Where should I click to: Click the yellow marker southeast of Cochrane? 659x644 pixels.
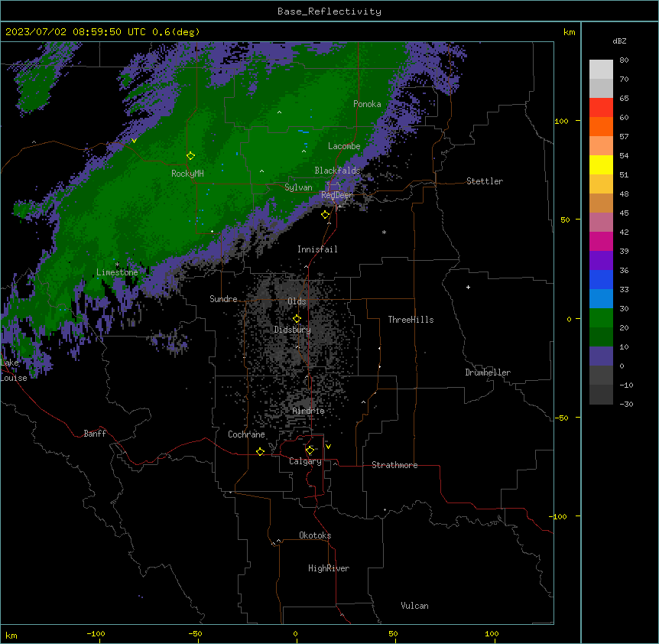point(261,452)
